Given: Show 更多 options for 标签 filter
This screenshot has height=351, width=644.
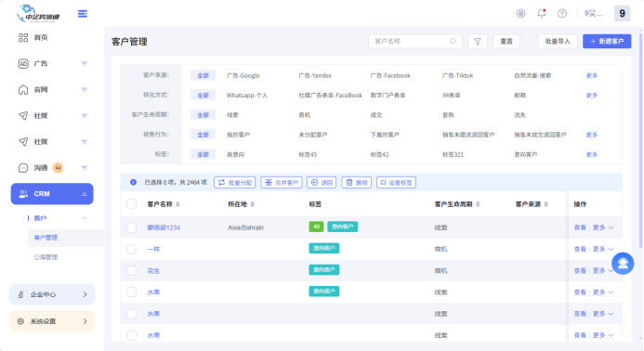Looking at the screenshot, I should [x=591, y=154].
